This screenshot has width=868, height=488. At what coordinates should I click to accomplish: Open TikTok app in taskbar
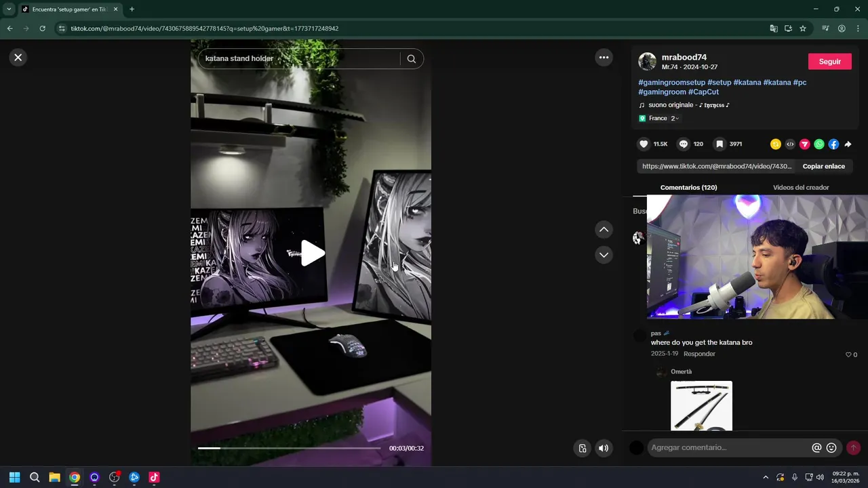154,477
